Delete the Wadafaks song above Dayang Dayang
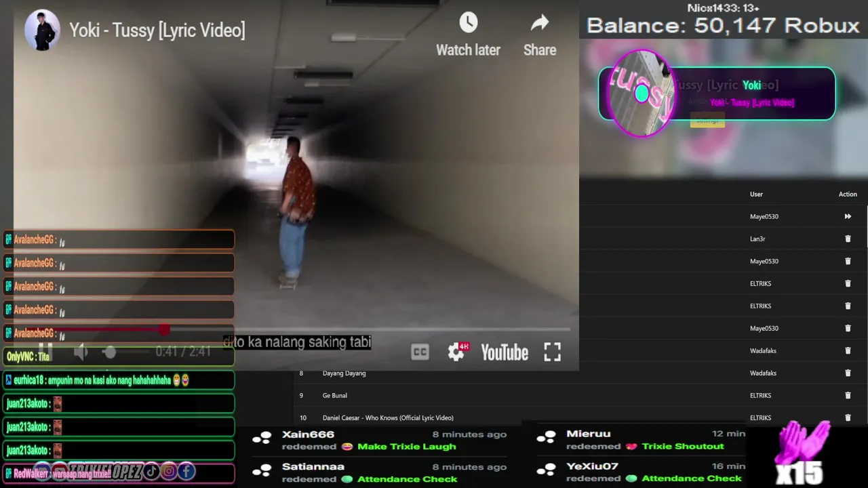This screenshot has height=488, width=868. (x=848, y=350)
